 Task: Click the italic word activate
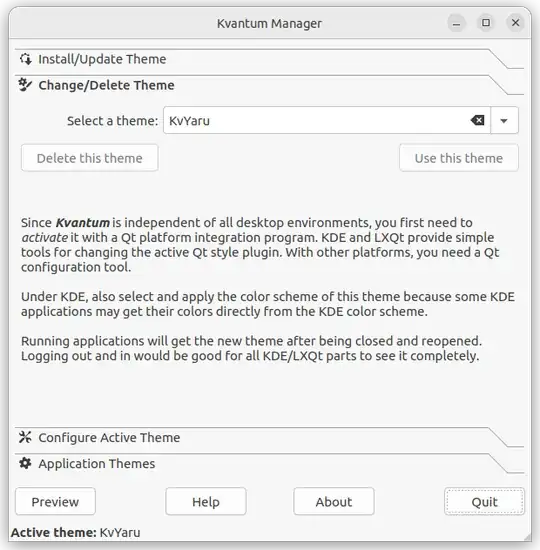click(x=45, y=237)
